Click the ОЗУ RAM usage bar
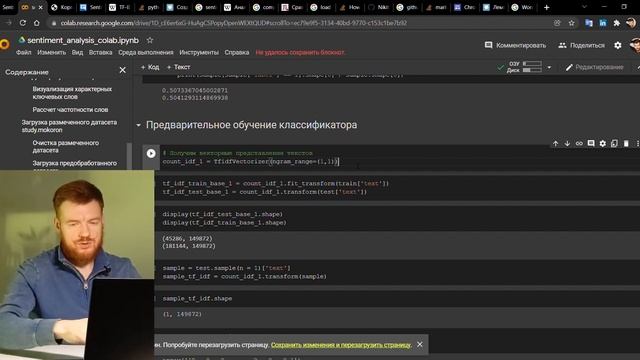 [x=532, y=64]
